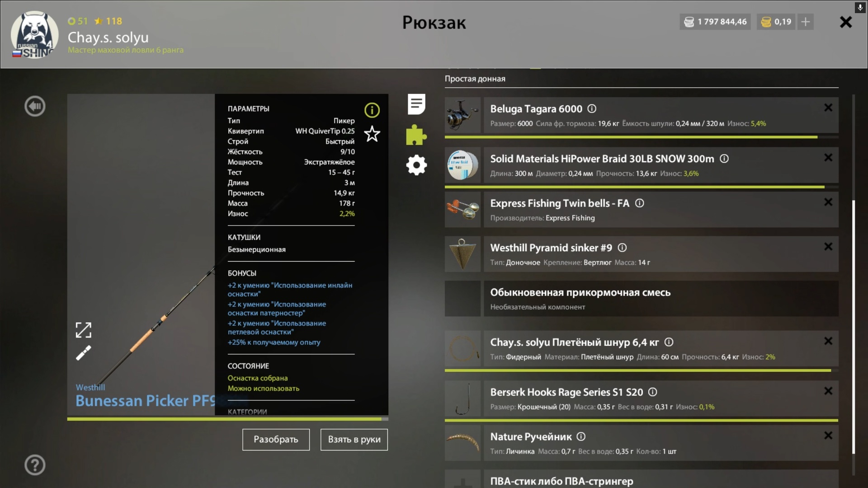Click the equipment list scrollbar
The height and width of the screenshot is (488, 868).
tap(854, 327)
